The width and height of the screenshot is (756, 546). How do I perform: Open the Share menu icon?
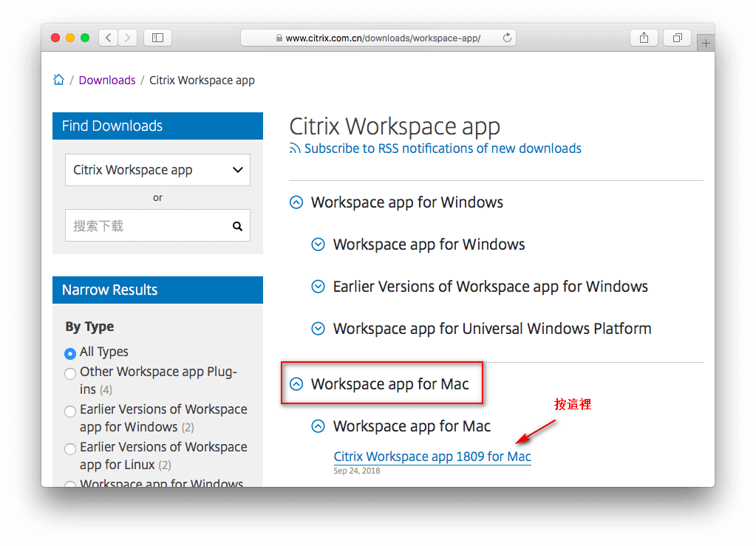644,38
